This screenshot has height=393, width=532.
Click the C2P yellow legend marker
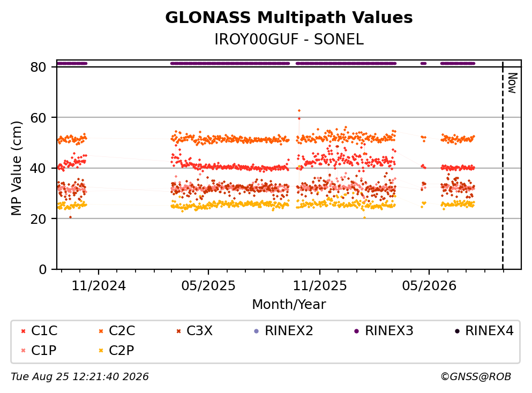pyautogui.click(x=101, y=351)
